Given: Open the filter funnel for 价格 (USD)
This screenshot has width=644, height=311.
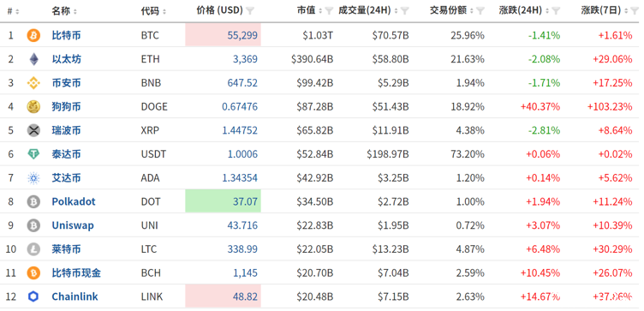Looking at the screenshot, I should [x=250, y=11].
